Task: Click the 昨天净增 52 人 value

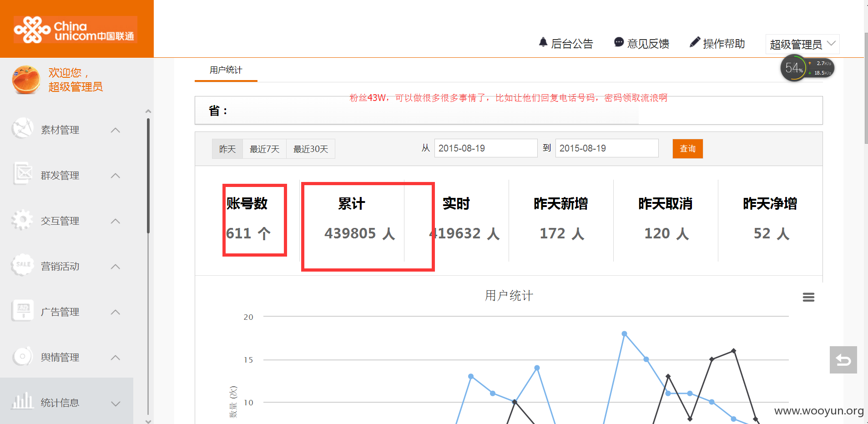Action: [x=771, y=233]
